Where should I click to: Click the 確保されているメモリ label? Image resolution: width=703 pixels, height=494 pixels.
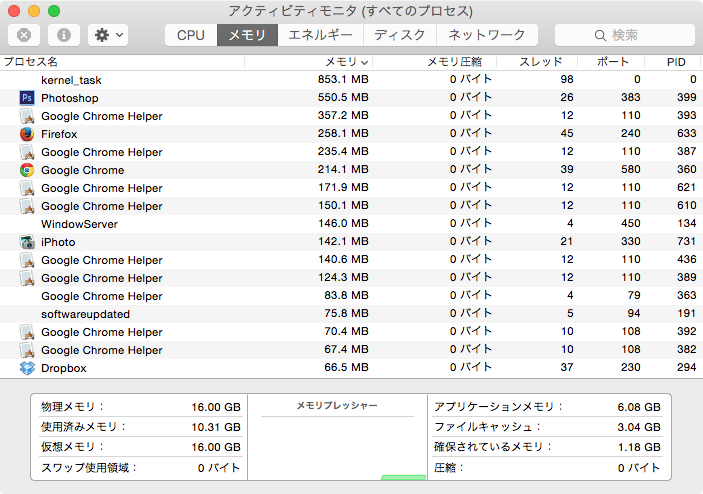point(492,446)
